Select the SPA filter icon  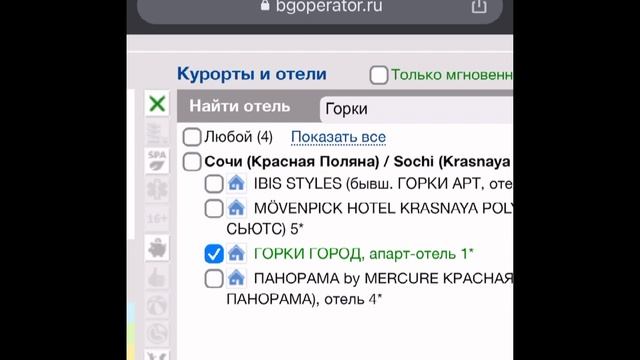[x=157, y=161]
